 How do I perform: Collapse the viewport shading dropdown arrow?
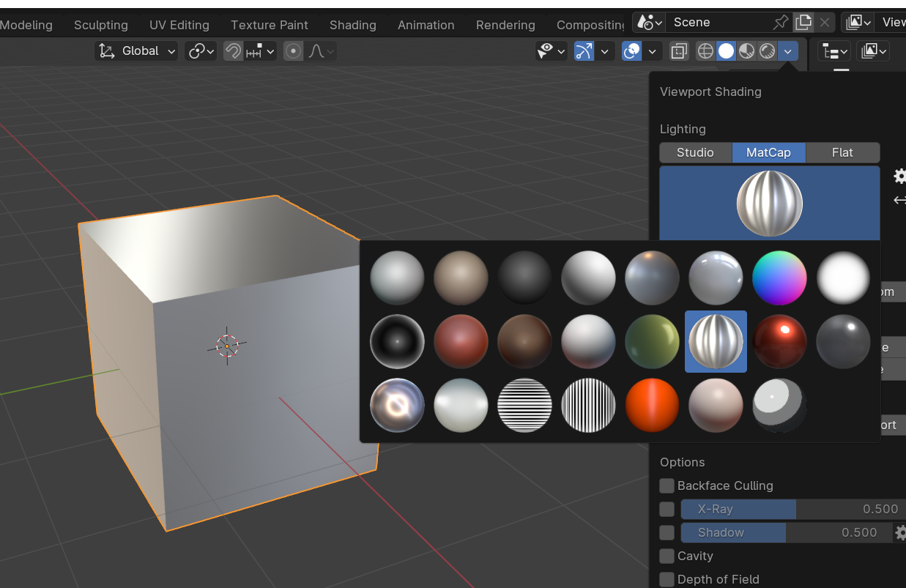pyautogui.click(x=787, y=51)
